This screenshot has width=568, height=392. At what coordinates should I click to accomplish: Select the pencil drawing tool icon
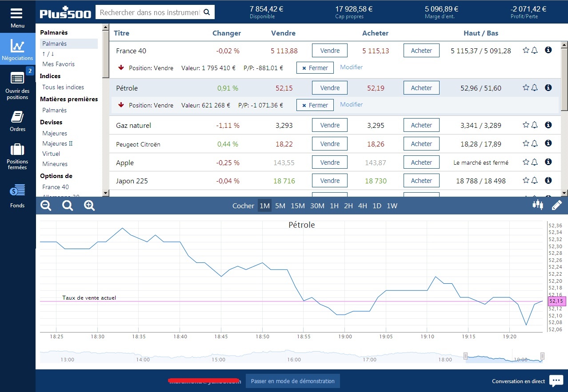(x=556, y=205)
